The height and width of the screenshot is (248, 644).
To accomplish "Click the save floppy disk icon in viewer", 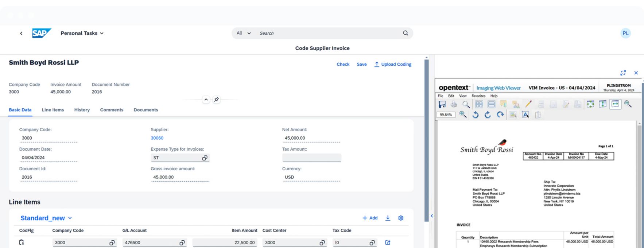I will point(442,104).
